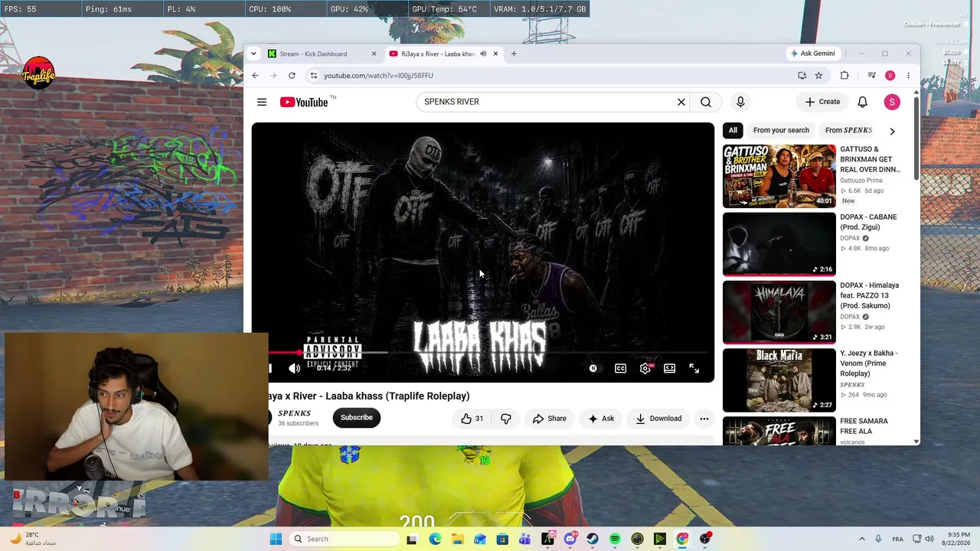Start voice search with the microphone

[740, 102]
